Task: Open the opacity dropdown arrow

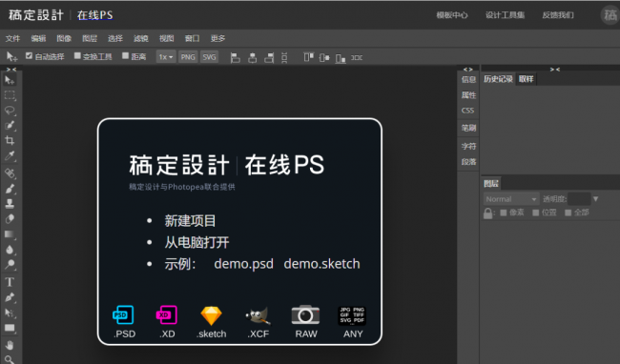Action: 596,199
